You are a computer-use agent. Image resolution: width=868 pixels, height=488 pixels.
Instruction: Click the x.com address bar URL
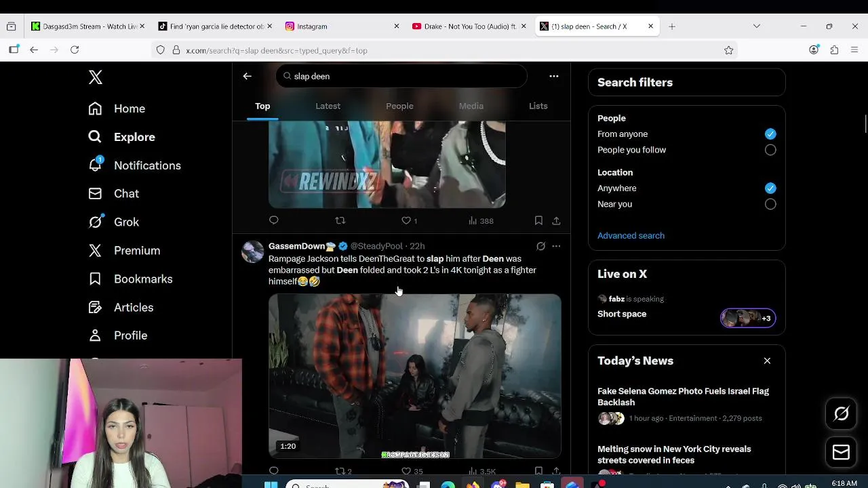click(277, 50)
